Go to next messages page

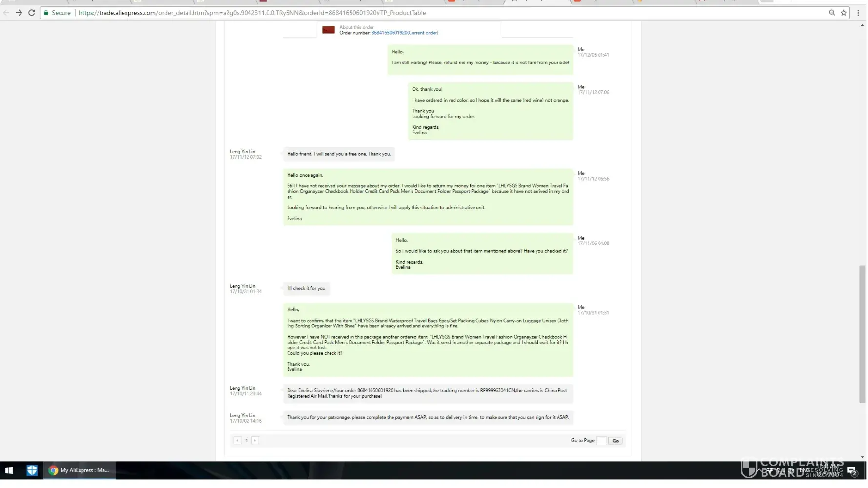(x=255, y=440)
